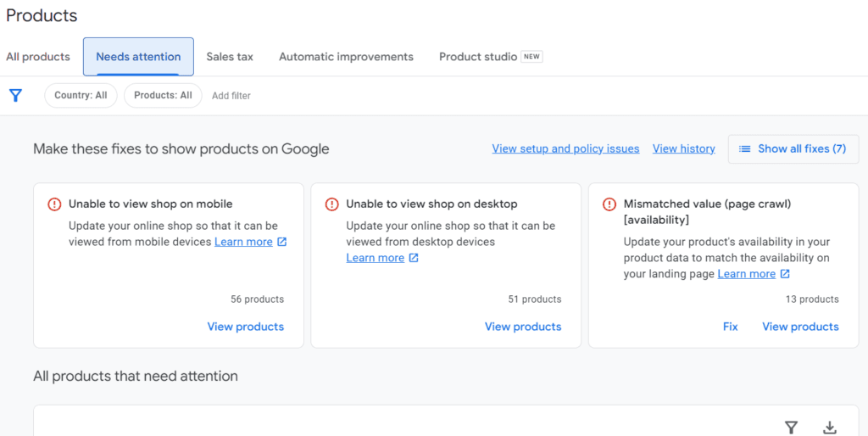Click Unable to view shop on mobile title
868x436 pixels.
pos(151,204)
